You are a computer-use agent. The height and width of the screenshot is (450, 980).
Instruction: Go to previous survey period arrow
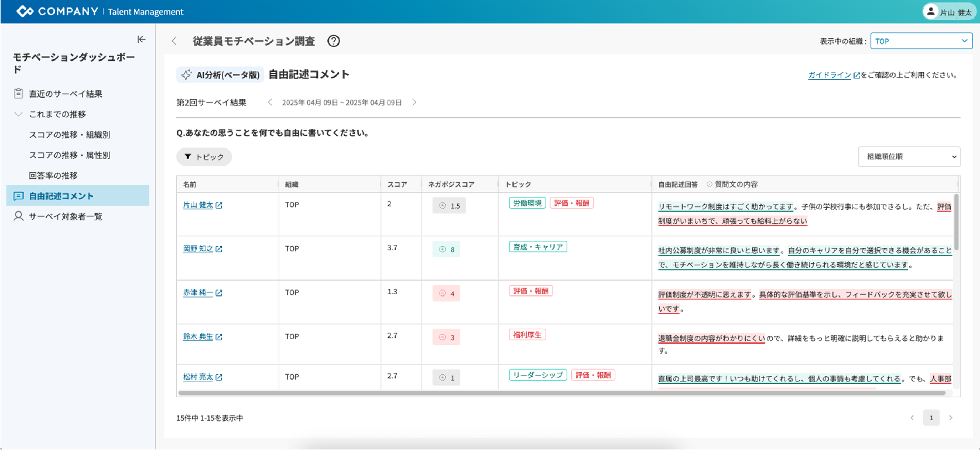[270, 102]
